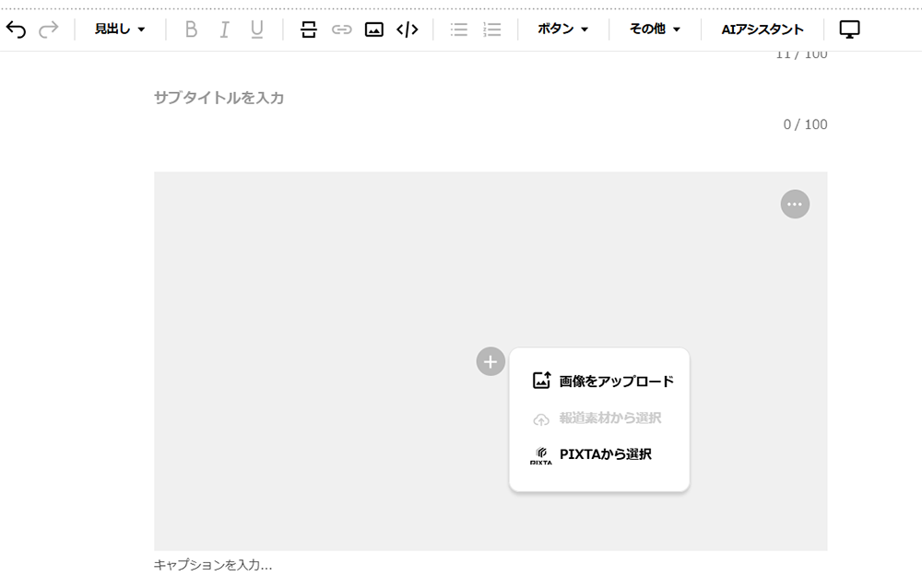The image size is (922, 588).
Task: Toggle bold formatting
Action: (191, 29)
